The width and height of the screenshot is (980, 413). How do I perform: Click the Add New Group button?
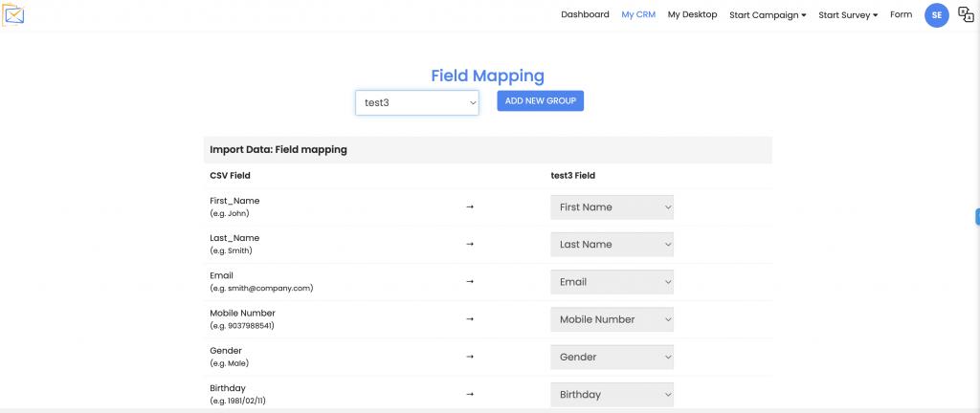point(540,100)
